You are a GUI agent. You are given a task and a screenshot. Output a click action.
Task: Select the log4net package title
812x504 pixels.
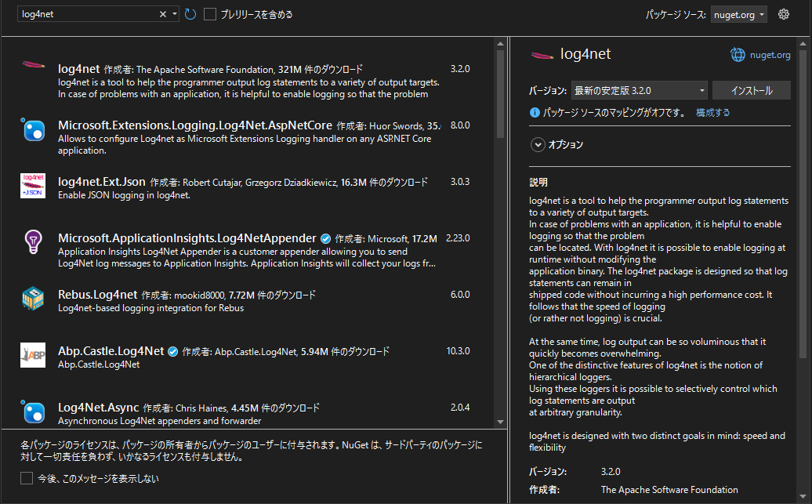pyautogui.click(x=78, y=69)
